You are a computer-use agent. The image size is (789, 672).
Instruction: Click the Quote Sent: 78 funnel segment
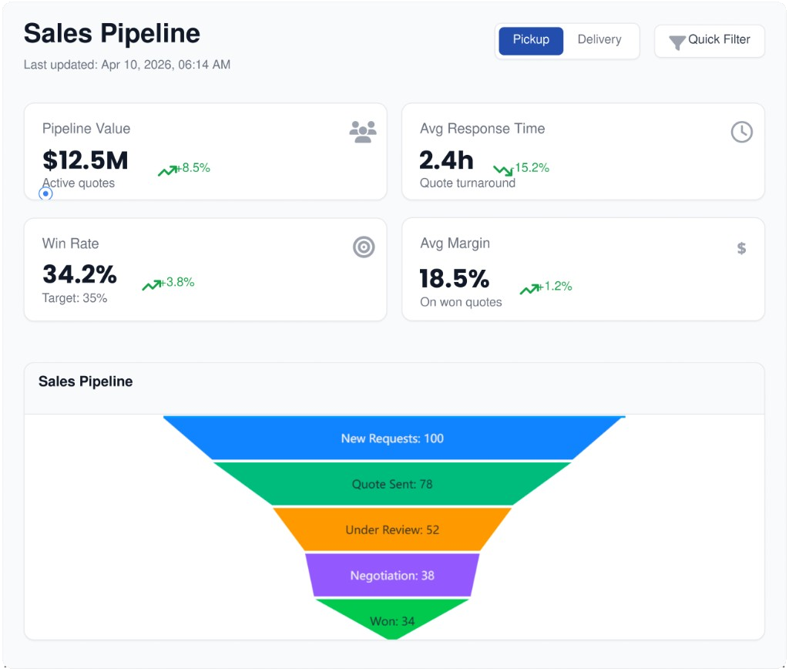pos(392,484)
